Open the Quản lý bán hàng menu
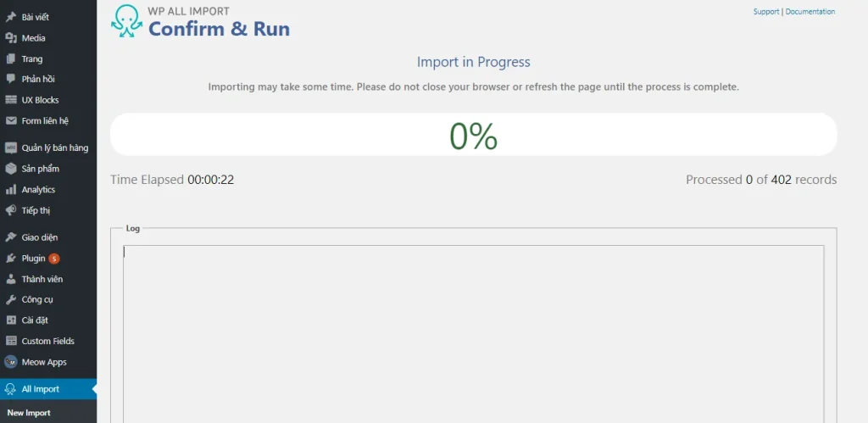Screen dimensions: 868x423 point(48,147)
